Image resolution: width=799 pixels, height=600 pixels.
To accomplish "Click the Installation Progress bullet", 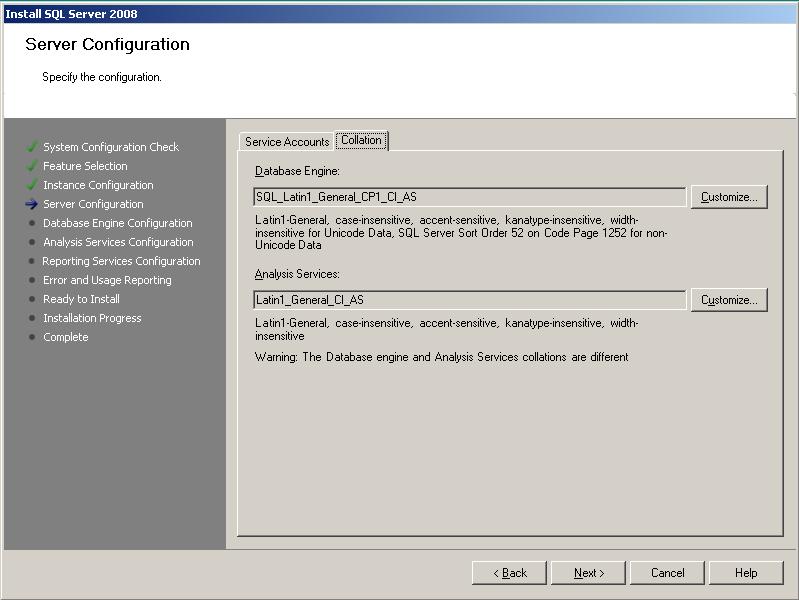I will pos(32,318).
